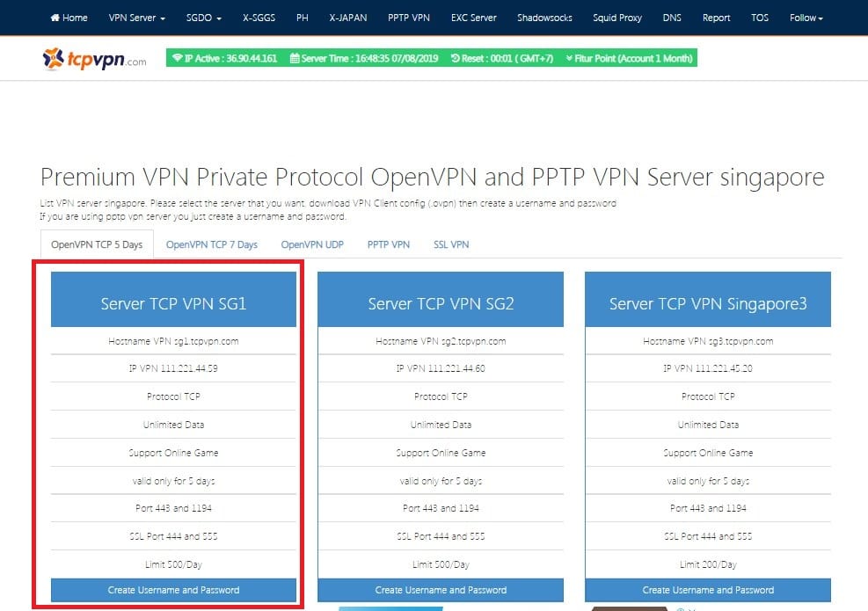The height and width of the screenshot is (611, 868).
Task: Open the SGDO dropdown menu
Action: [204, 18]
